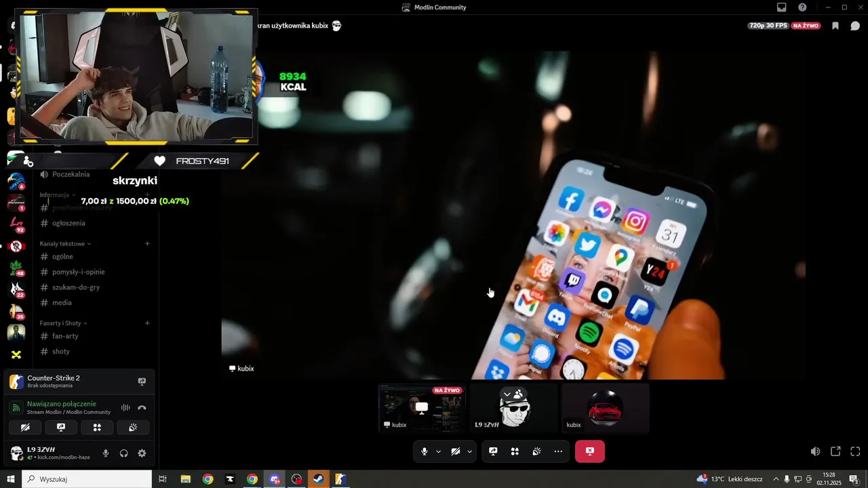Viewport: 868px width, 488px height.
Task: Click the Nawiązano połączenie status text
Action: 62,404
